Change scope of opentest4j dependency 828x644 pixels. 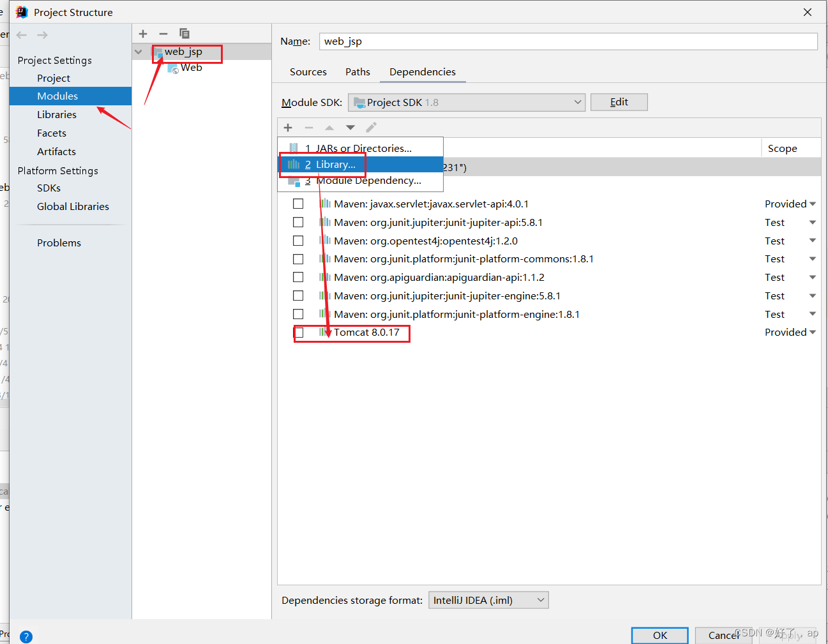point(790,241)
